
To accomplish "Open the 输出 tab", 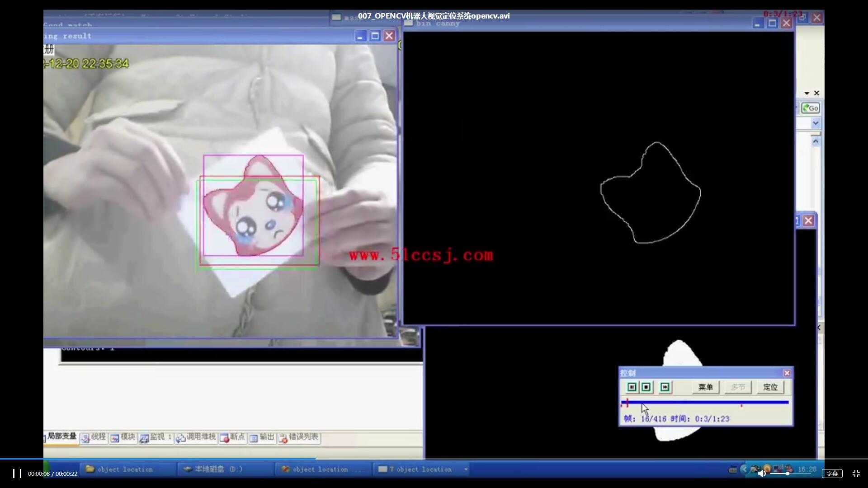I will point(262,437).
